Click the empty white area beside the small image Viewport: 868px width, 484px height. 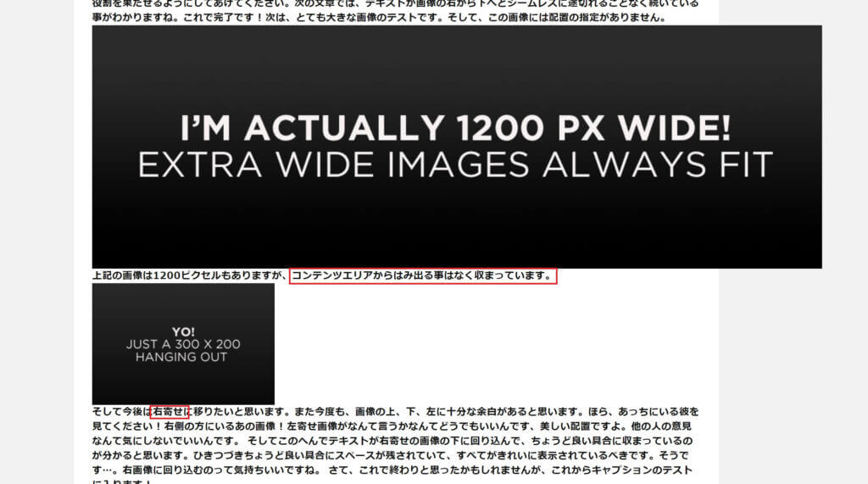[x=496, y=344]
